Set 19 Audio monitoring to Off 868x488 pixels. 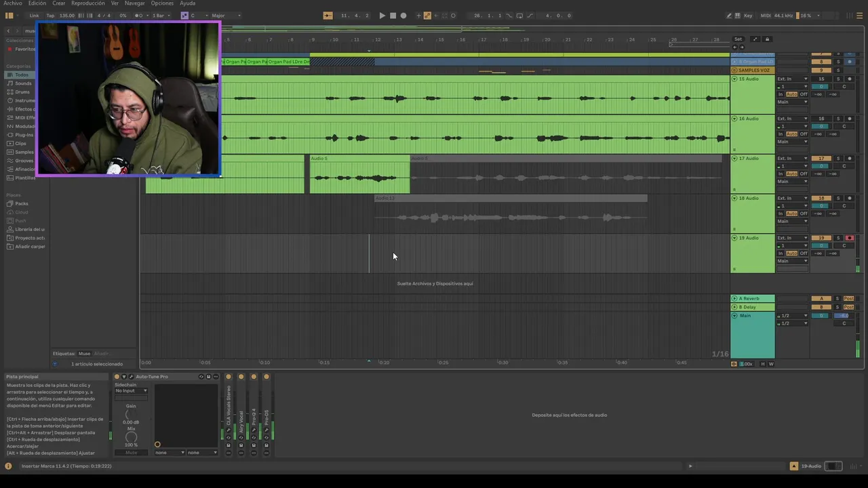(804, 253)
